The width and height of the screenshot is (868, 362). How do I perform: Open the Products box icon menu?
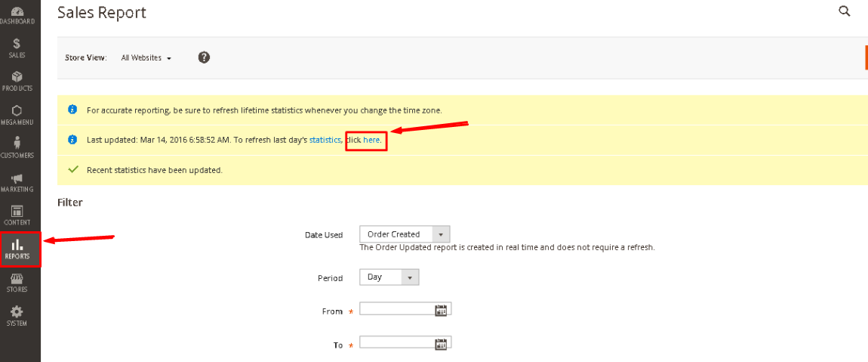coord(17,81)
